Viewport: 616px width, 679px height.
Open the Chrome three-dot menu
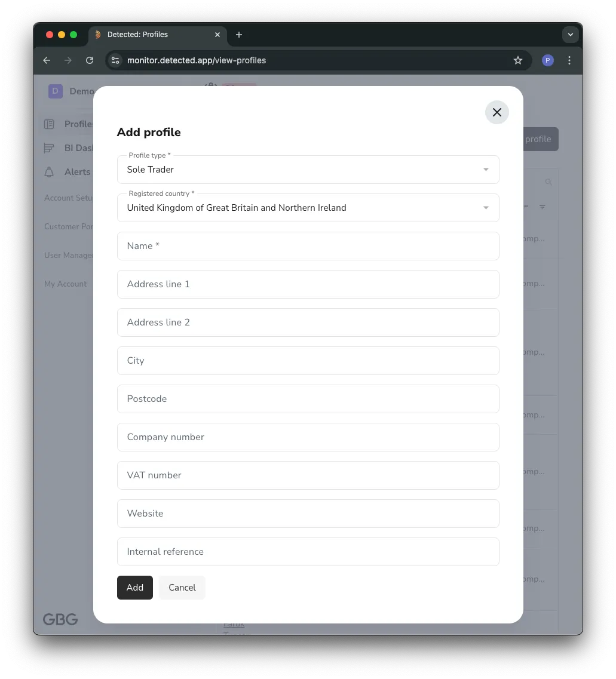click(569, 60)
